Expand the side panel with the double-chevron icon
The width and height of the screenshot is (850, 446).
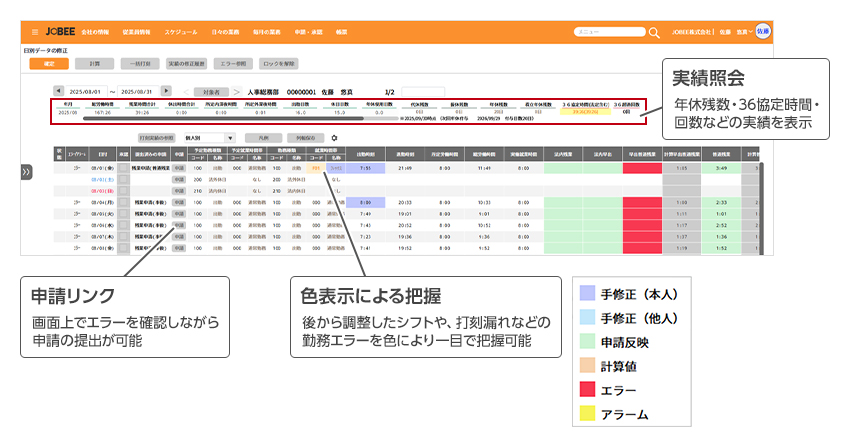(x=26, y=172)
